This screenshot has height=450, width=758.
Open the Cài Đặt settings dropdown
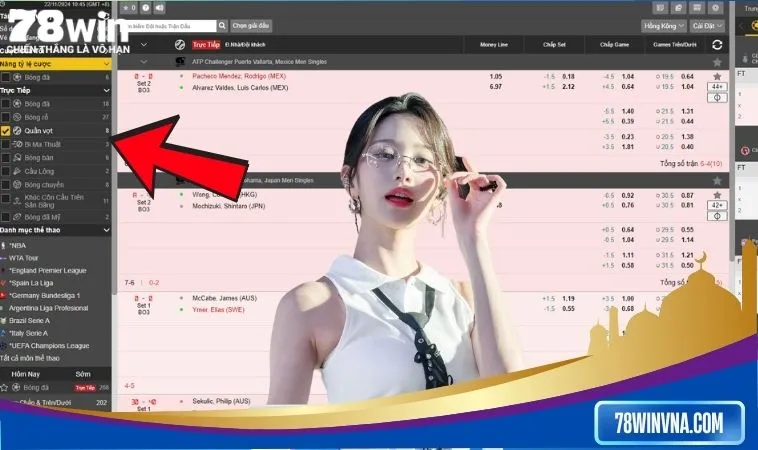[x=707, y=26]
